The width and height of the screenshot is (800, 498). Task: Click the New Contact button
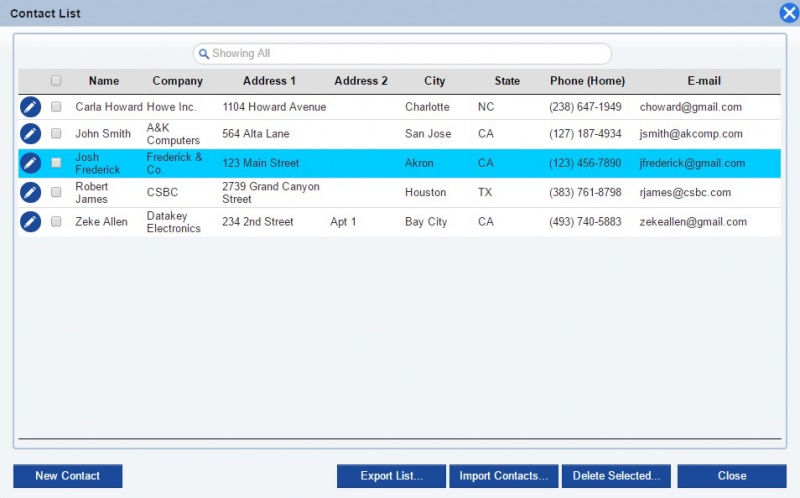(68, 476)
